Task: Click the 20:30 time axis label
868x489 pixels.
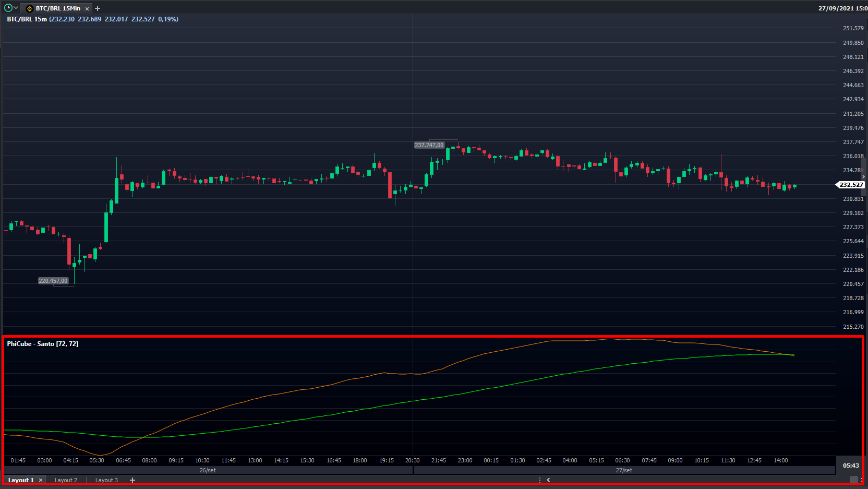Action: point(412,460)
